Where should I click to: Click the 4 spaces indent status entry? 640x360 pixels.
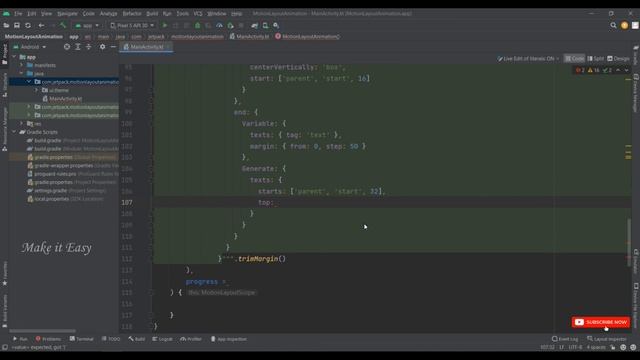[596, 347]
